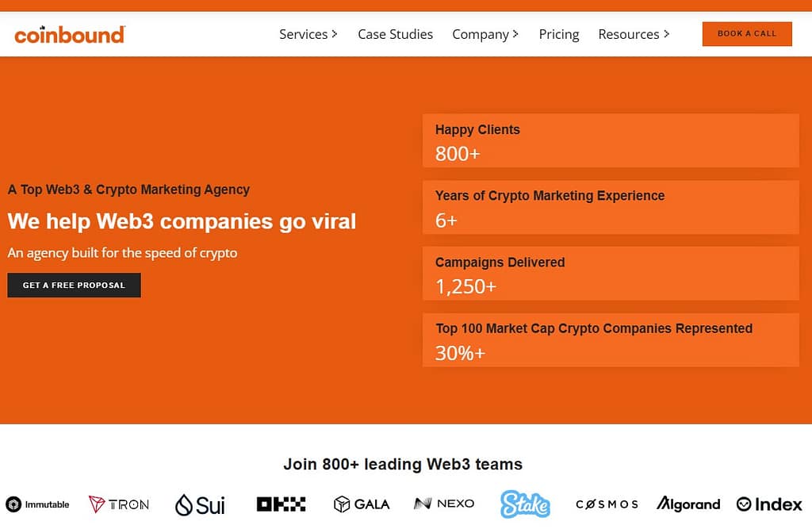Expand the Services dropdown menu

(x=308, y=34)
